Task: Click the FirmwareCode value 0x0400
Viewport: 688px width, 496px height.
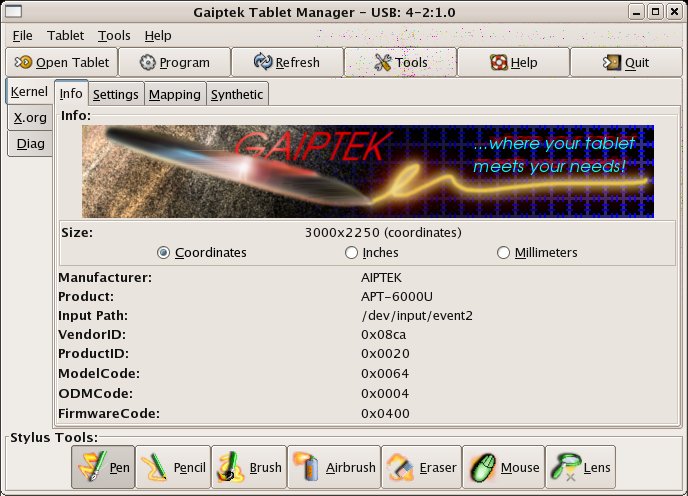Action: click(385, 413)
